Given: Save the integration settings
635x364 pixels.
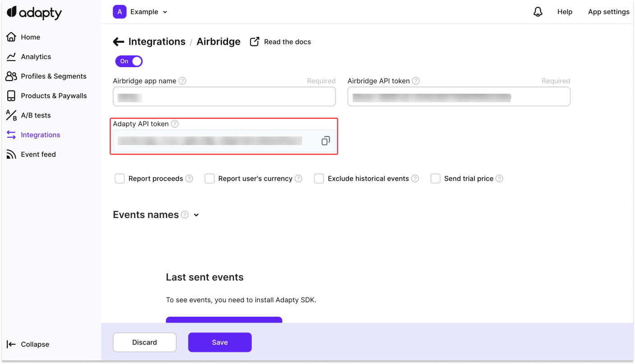Looking at the screenshot, I should tap(220, 342).
